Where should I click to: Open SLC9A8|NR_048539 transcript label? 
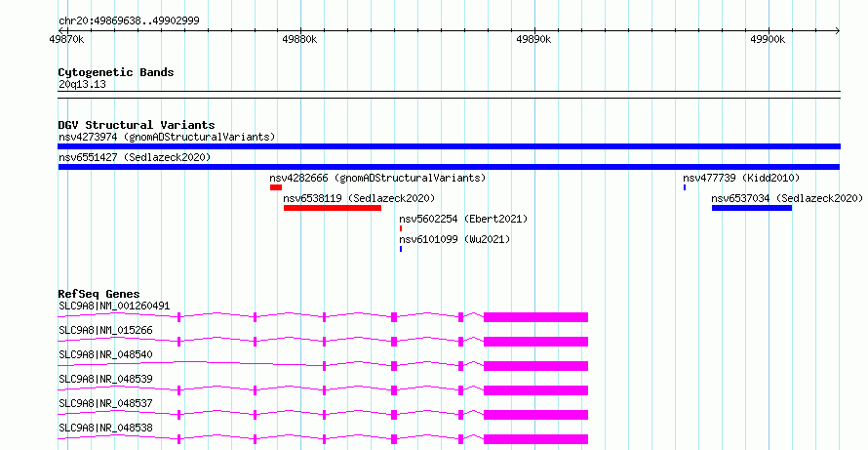click(105, 379)
